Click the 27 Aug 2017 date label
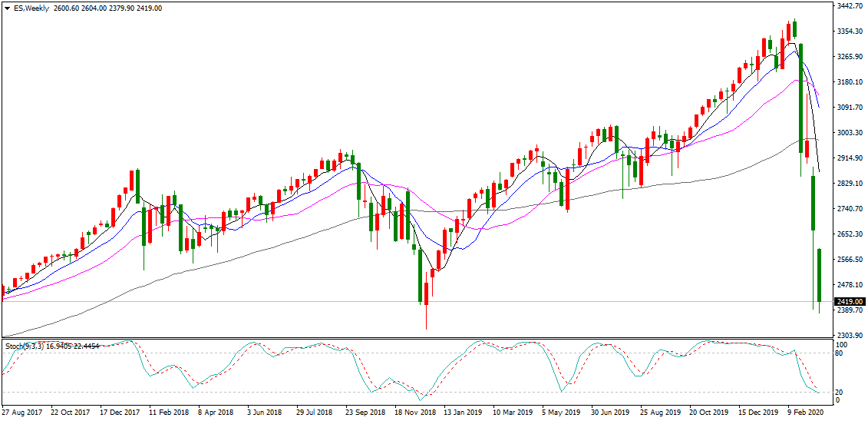 [x=23, y=413]
